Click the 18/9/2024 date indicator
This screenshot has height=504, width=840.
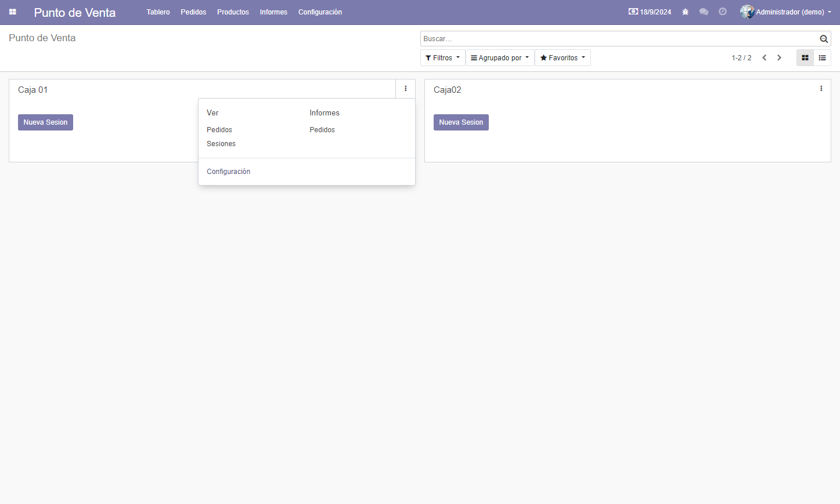pos(650,12)
